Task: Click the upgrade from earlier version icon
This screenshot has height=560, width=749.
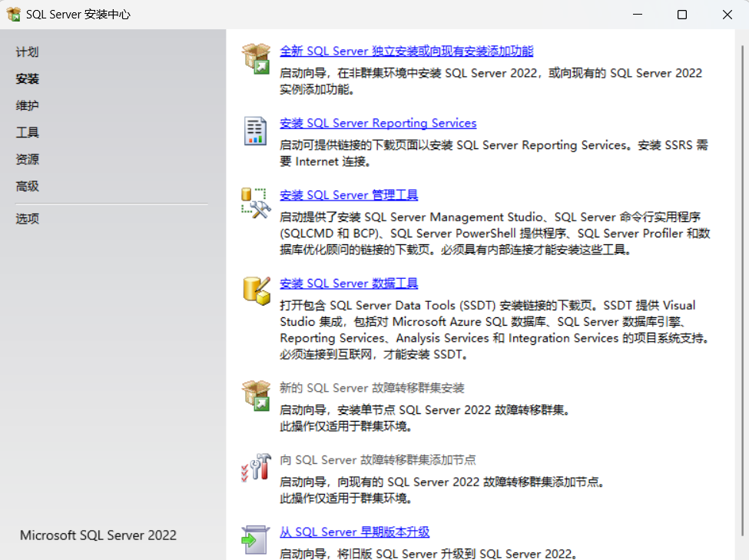Action: (x=256, y=539)
